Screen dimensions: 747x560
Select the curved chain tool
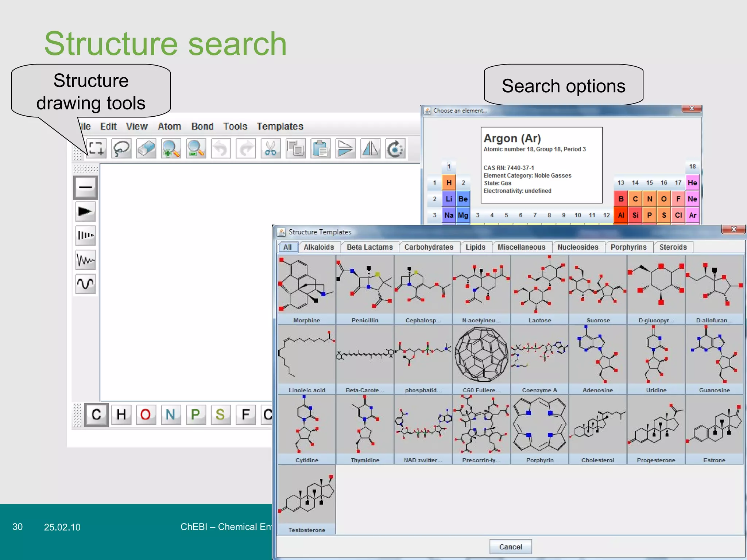85,284
